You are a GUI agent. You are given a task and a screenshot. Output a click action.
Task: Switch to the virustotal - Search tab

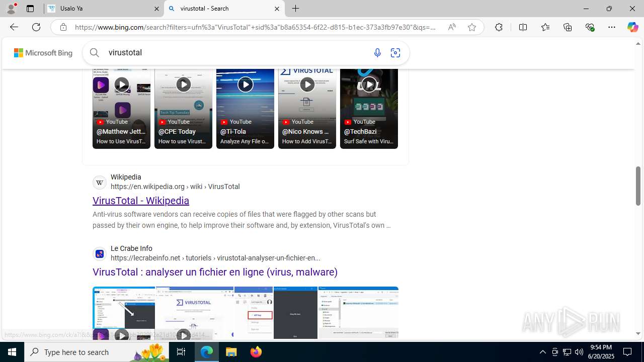(224, 9)
